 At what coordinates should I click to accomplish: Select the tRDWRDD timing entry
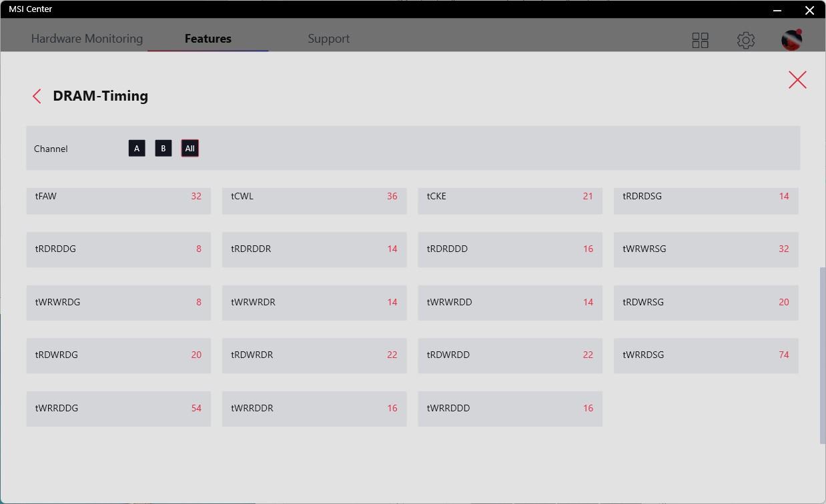coord(510,355)
